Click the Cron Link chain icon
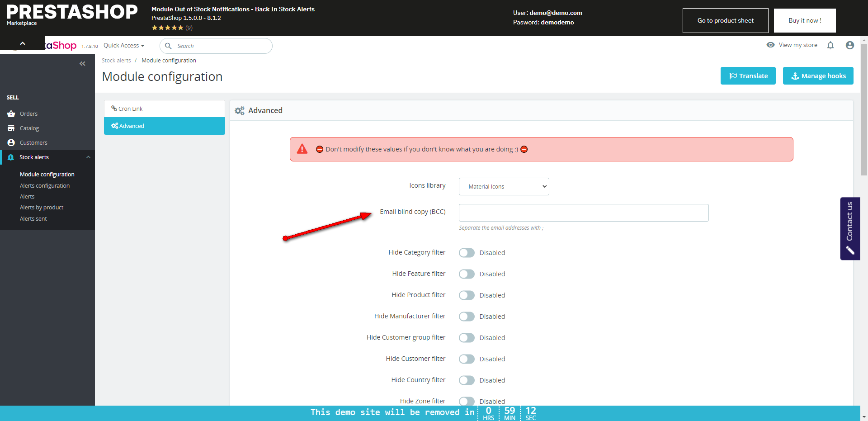Screen dimensions: 868x421 click(x=114, y=109)
